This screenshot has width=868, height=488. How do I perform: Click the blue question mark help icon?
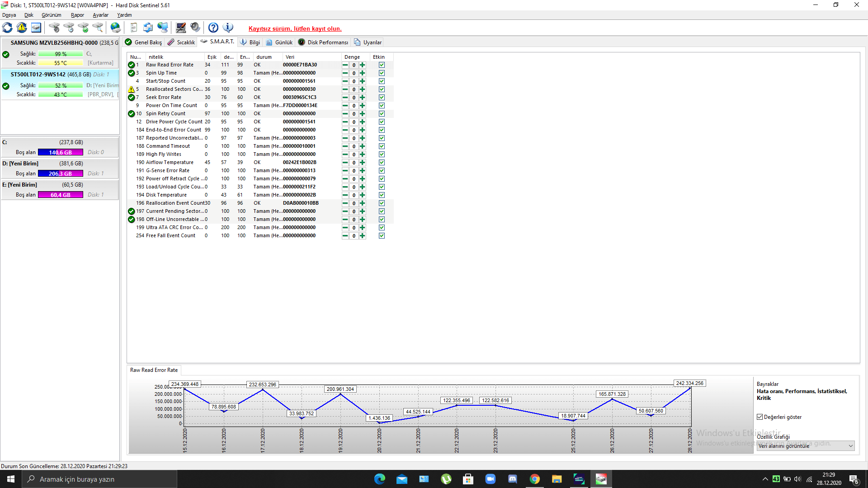(213, 28)
